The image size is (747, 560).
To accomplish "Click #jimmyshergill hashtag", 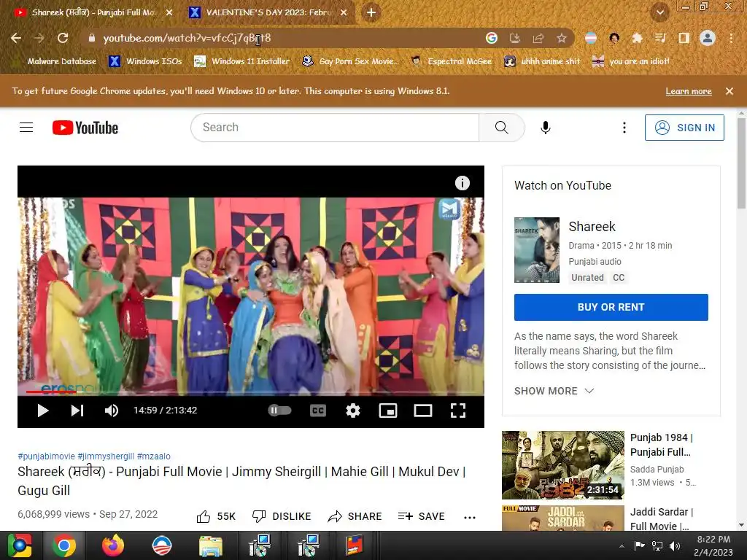I will pos(106,456).
